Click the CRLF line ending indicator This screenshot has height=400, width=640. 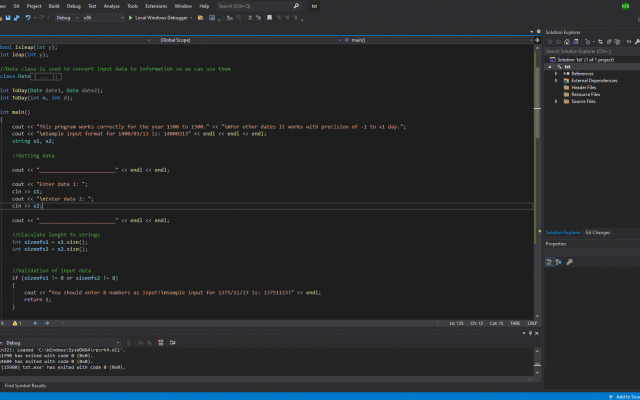click(532, 323)
